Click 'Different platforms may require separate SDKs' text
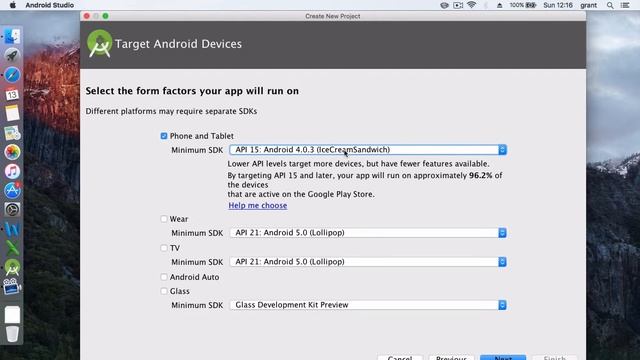Image resolution: width=640 pixels, height=360 pixels. click(x=171, y=111)
